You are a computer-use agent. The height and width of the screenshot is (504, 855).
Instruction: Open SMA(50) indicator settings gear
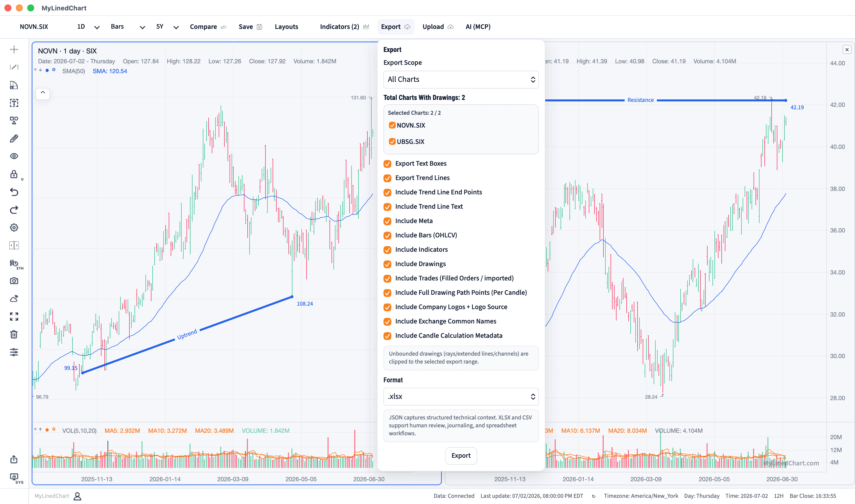[x=54, y=70]
